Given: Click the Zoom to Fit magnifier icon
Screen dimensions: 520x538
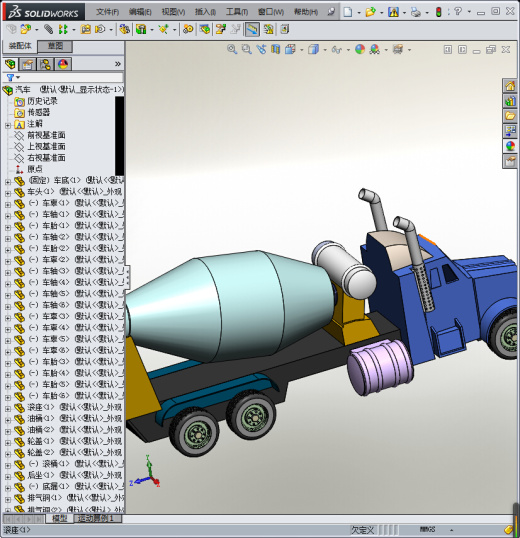Looking at the screenshot, I should click(x=232, y=49).
